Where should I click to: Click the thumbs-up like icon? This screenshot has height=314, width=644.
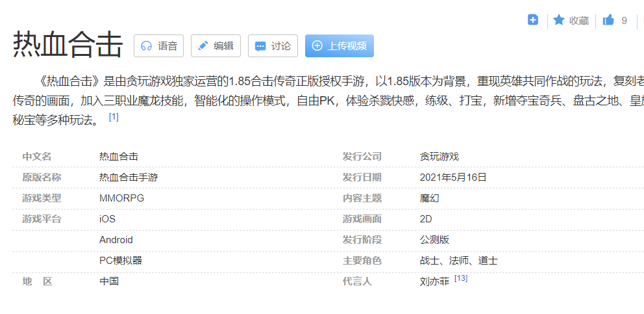coord(608,20)
